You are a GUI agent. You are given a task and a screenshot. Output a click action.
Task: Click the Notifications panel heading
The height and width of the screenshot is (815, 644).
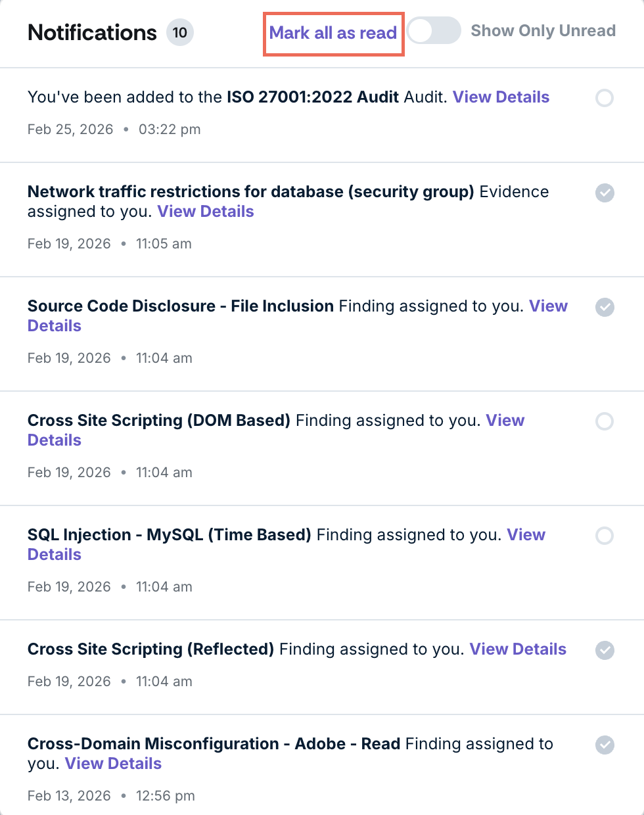point(92,33)
